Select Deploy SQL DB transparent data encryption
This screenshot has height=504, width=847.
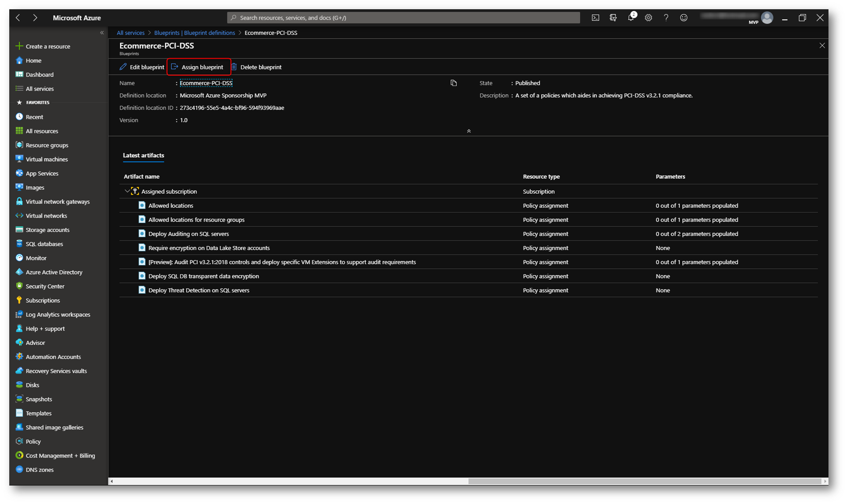203,276
